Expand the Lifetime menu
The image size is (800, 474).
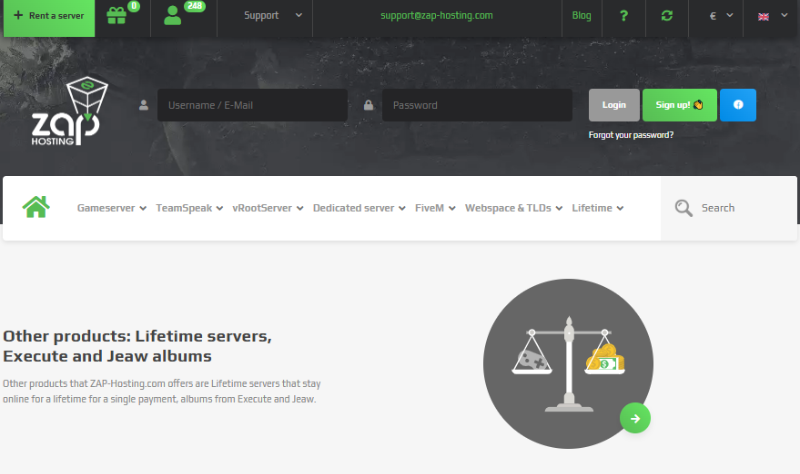(x=597, y=208)
